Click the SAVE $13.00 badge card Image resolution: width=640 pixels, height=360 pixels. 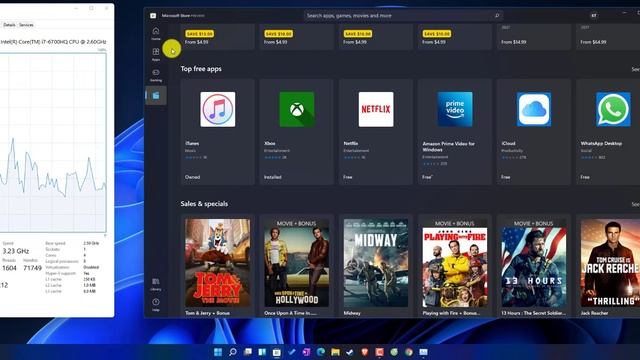point(218,37)
